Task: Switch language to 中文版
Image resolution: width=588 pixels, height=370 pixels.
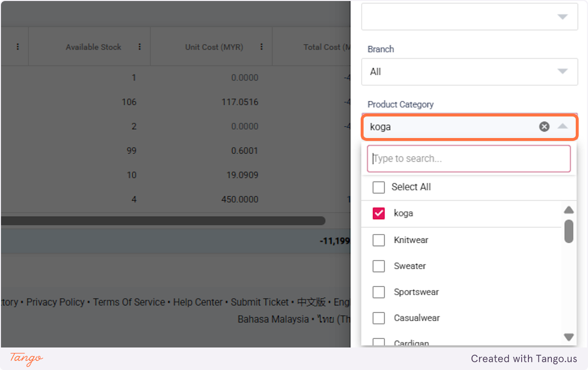Action: click(311, 302)
